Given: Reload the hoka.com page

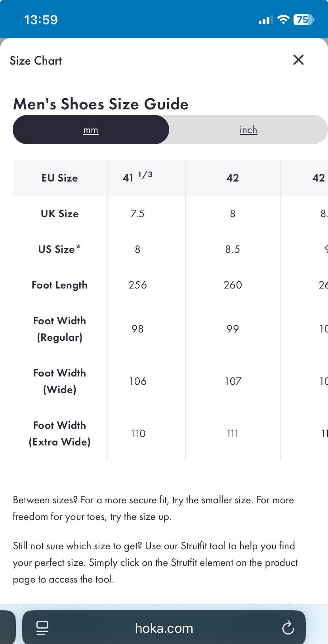Looking at the screenshot, I should click(288, 628).
